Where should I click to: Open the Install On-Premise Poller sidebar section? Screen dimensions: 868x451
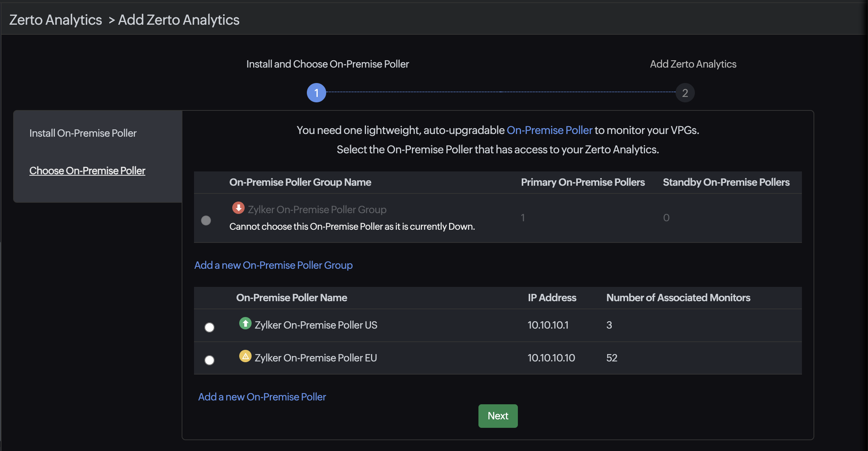coord(83,133)
